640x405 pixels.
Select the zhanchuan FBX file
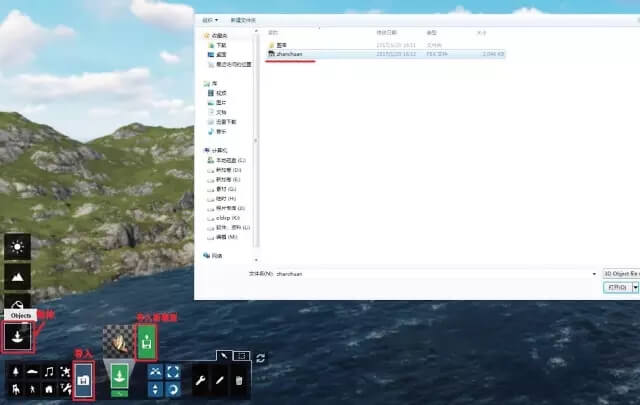point(289,54)
